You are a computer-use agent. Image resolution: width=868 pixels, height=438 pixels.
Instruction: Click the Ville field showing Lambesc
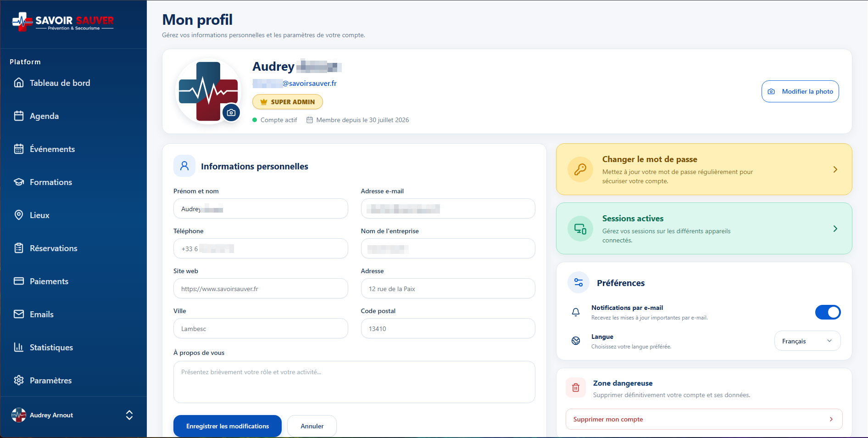[x=261, y=328]
